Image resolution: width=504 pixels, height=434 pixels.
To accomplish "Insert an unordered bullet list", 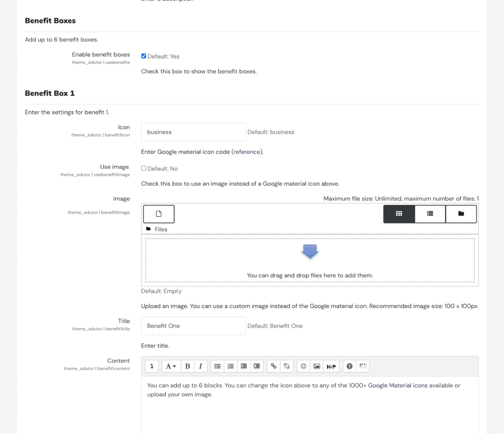I will (x=218, y=366).
